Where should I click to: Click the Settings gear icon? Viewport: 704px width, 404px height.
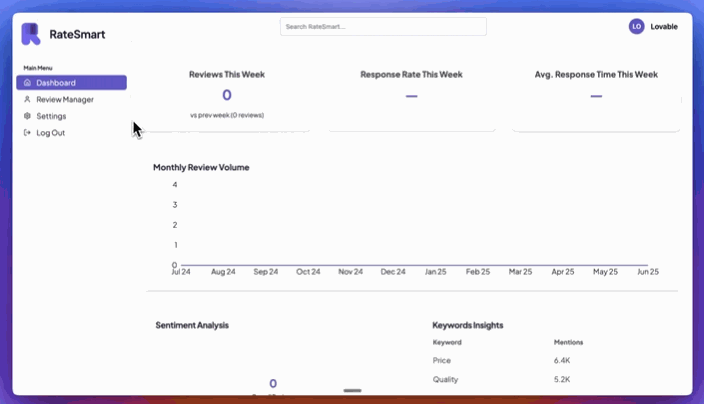(27, 116)
